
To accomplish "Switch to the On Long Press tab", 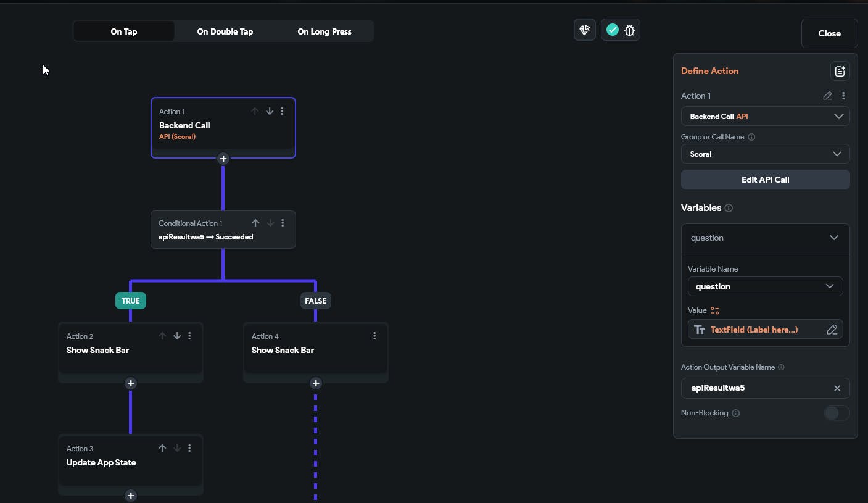I will 324,31.
